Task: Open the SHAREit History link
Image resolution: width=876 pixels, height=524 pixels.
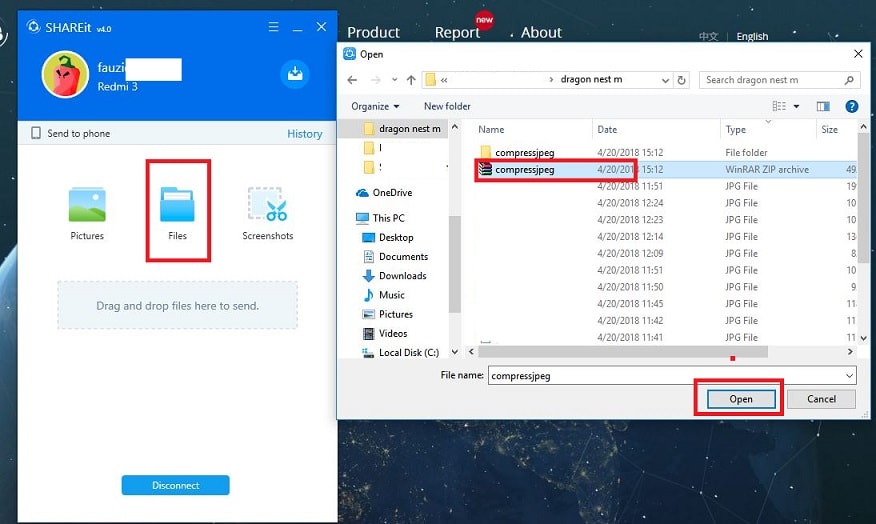Action: coord(304,134)
